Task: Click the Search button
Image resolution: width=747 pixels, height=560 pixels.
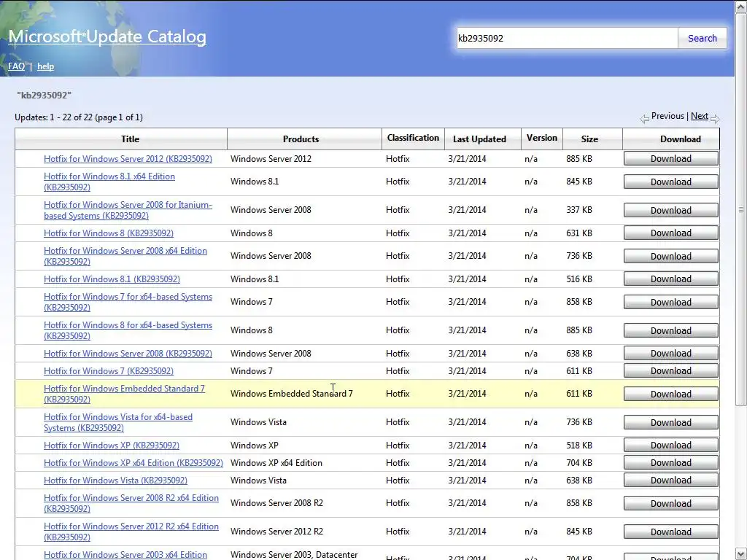Action: point(703,38)
